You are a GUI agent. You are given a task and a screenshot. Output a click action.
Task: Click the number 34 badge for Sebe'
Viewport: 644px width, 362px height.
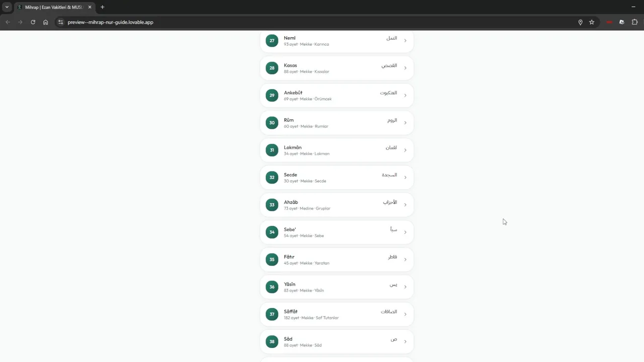click(272, 232)
